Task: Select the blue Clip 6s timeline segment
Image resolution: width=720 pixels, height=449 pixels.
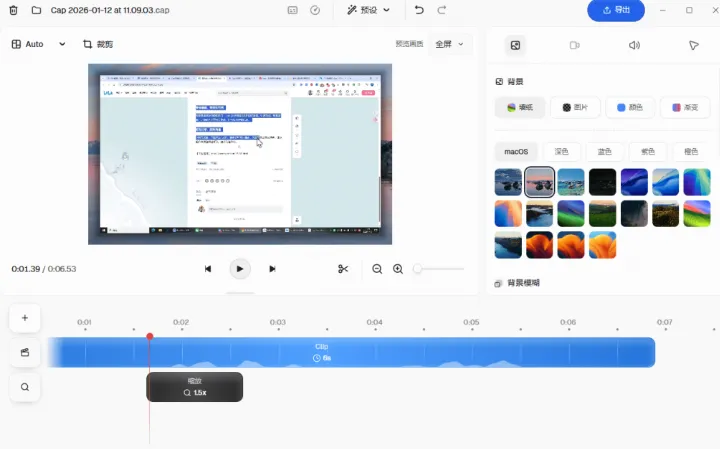Action: tap(351, 352)
